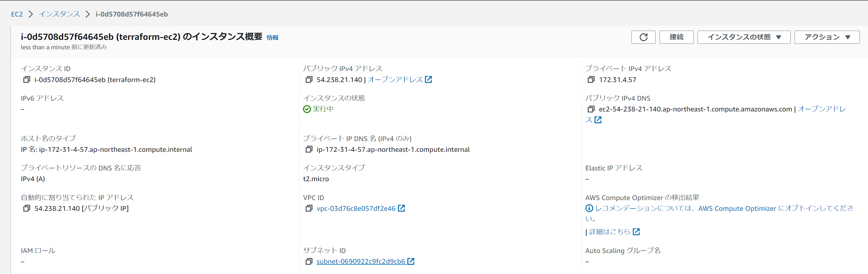
Task: Open external link icon next to VPC ID
Action: coord(401,208)
